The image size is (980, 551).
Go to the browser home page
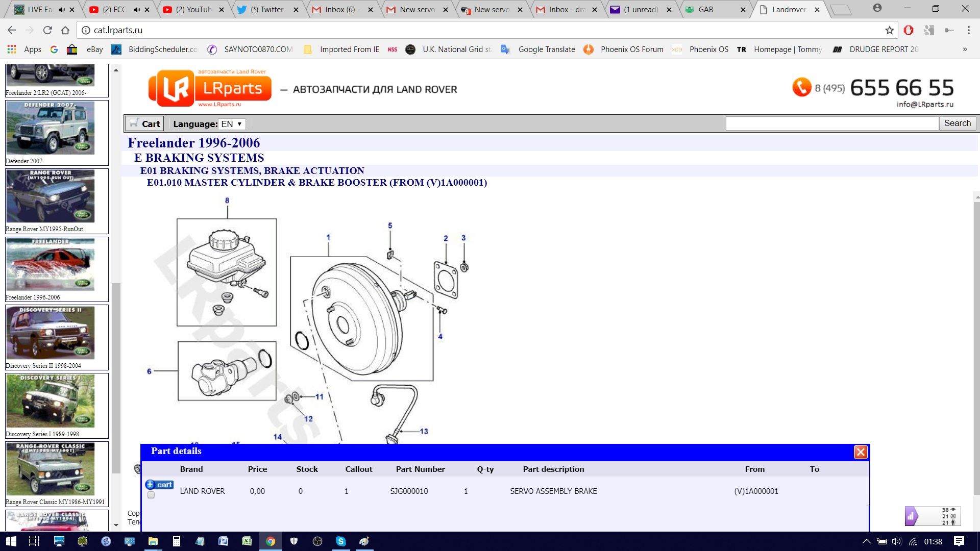pos(65,30)
